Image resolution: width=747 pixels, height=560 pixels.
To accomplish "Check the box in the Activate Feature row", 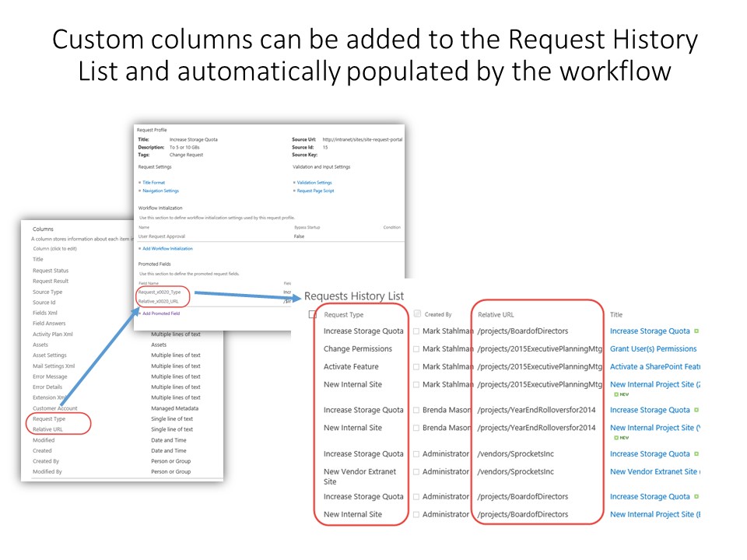I will [x=416, y=367].
